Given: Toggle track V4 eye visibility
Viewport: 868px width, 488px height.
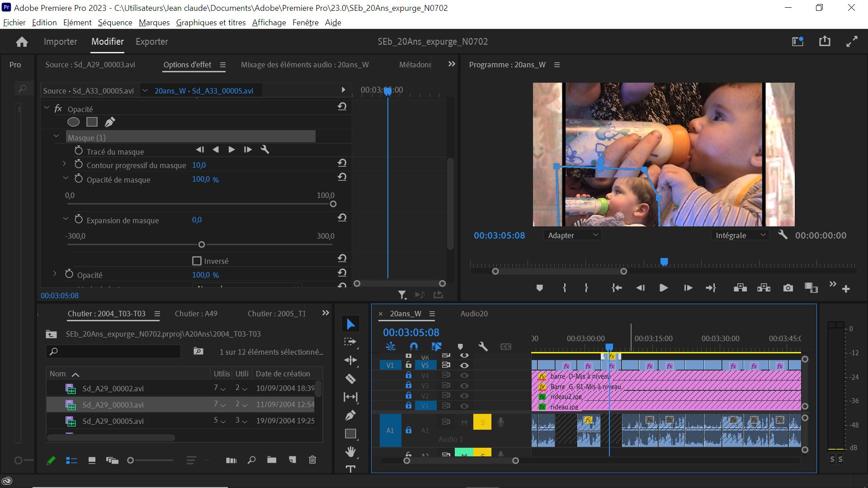Looking at the screenshot, I should (x=464, y=375).
